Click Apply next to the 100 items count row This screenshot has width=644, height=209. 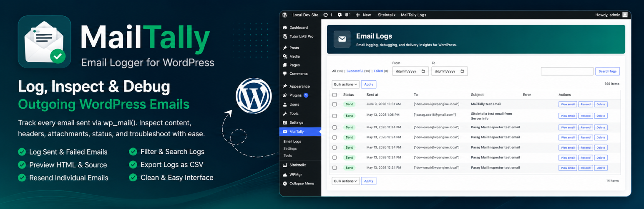[369, 84]
